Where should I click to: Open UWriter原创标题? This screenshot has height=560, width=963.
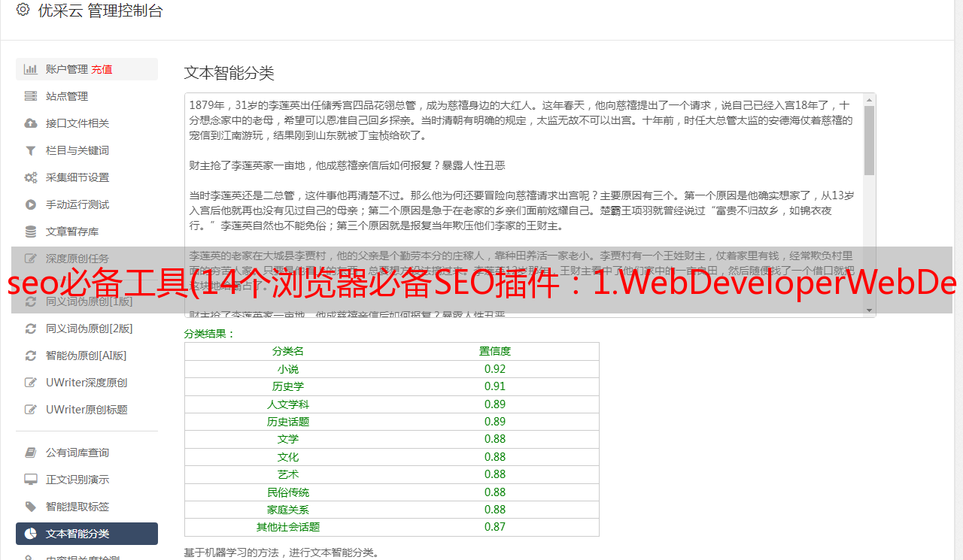point(87,410)
